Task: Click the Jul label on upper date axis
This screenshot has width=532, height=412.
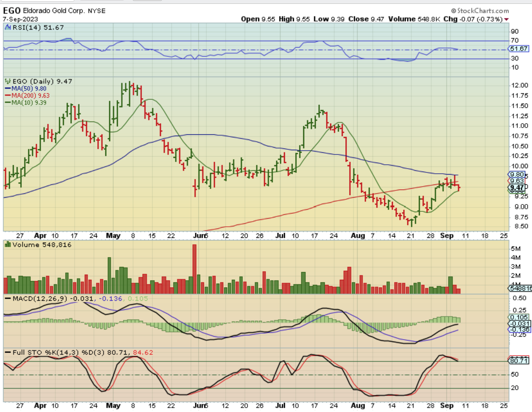Action: (281, 236)
